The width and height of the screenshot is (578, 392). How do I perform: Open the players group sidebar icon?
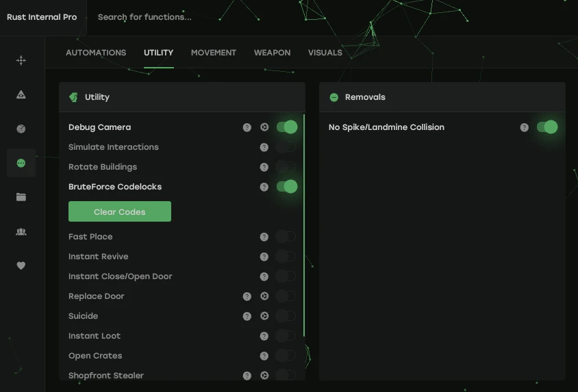coord(21,231)
